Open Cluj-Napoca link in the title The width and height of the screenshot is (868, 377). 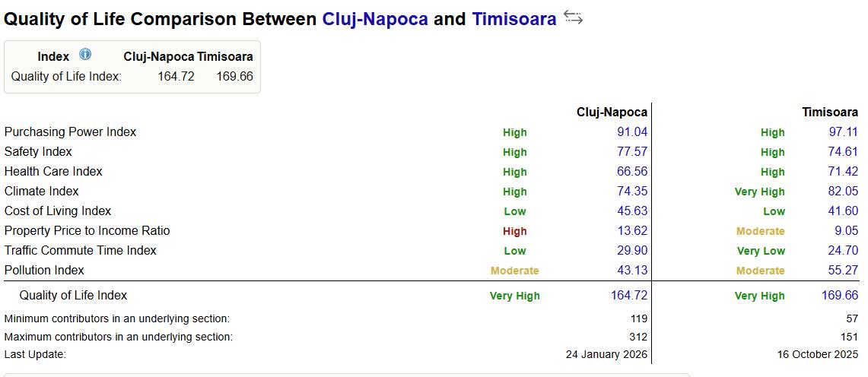point(375,19)
